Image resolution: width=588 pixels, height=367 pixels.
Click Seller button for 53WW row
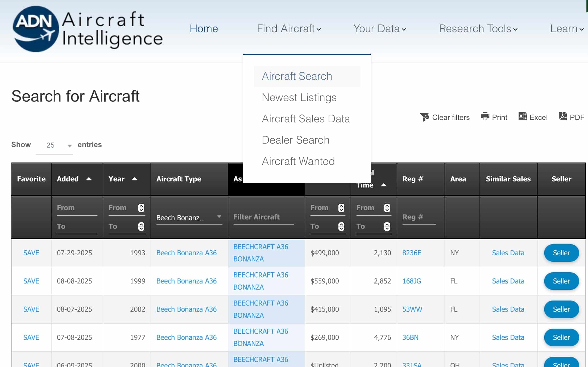click(561, 309)
